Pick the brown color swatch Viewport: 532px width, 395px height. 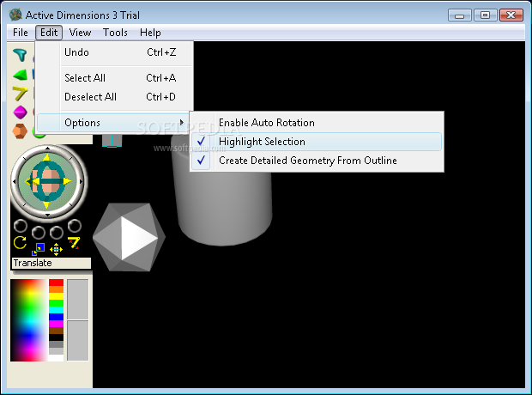(x=57, y=331)
